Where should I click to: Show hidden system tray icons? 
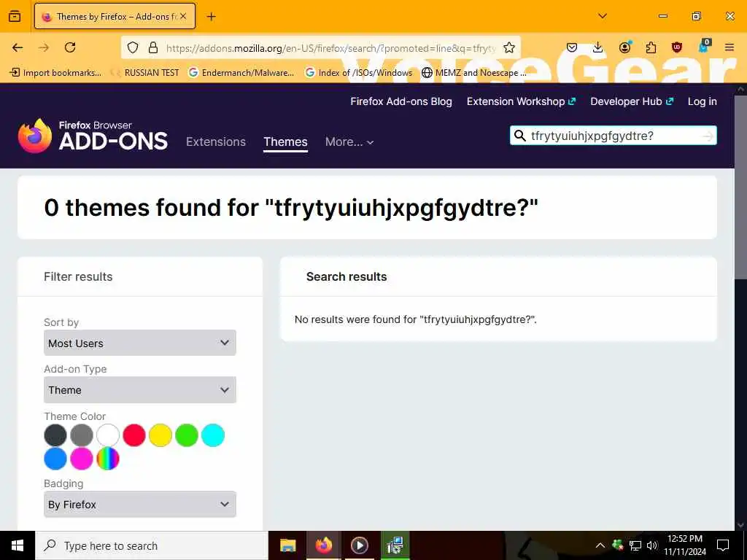click(x=600, y=545)
